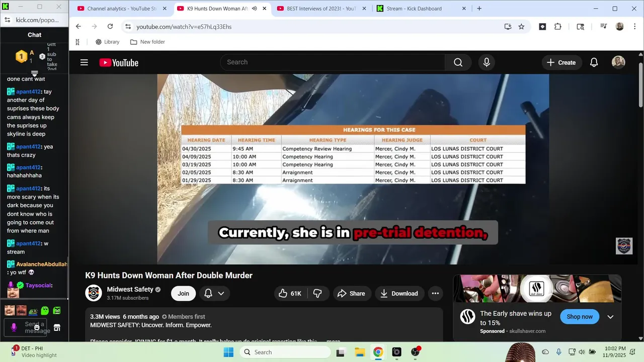Viewport: 644px width, 362px height.
Task: Open the Kick chat emote picker smiley
Action: click(x=37, y=327)
